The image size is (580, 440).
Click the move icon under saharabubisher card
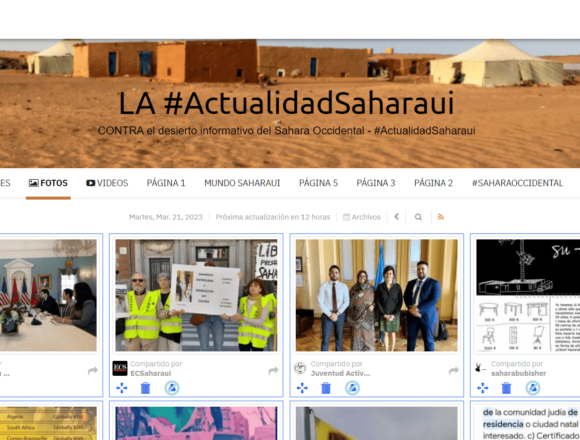point(483,388)
